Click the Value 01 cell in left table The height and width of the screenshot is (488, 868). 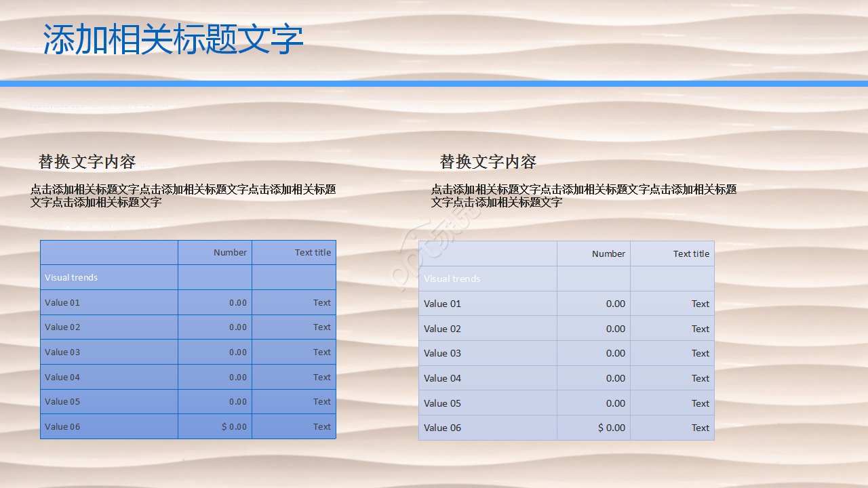point(62,302)
